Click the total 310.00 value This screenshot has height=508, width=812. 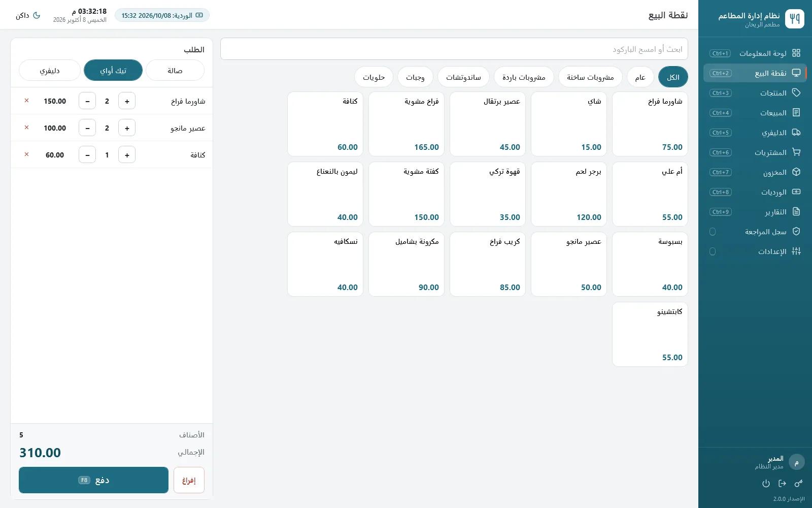pyautogui.click(x=40, y=453)
